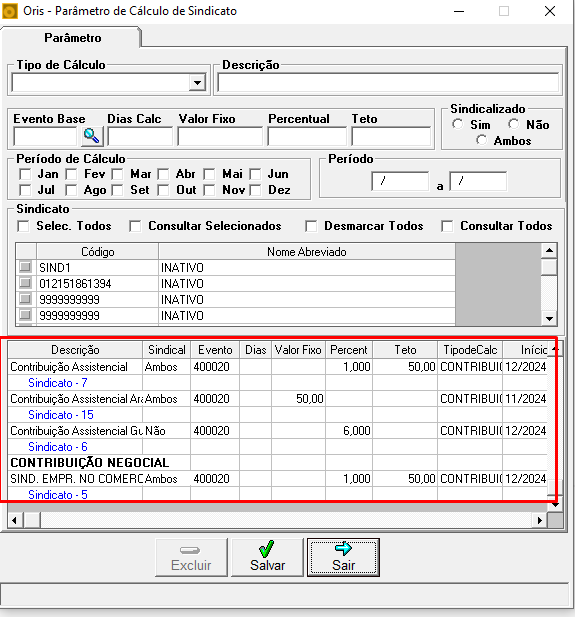Select the 012151861394 code cell
This screenshot has width=575, height=617.
pyautogui.click(x=97, y=284)
